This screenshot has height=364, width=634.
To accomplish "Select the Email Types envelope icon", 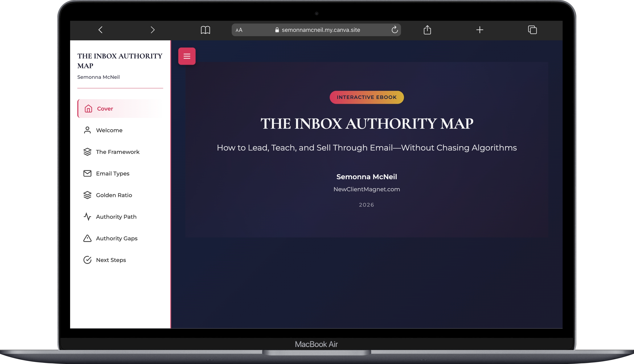I will [x=87, y=173].
